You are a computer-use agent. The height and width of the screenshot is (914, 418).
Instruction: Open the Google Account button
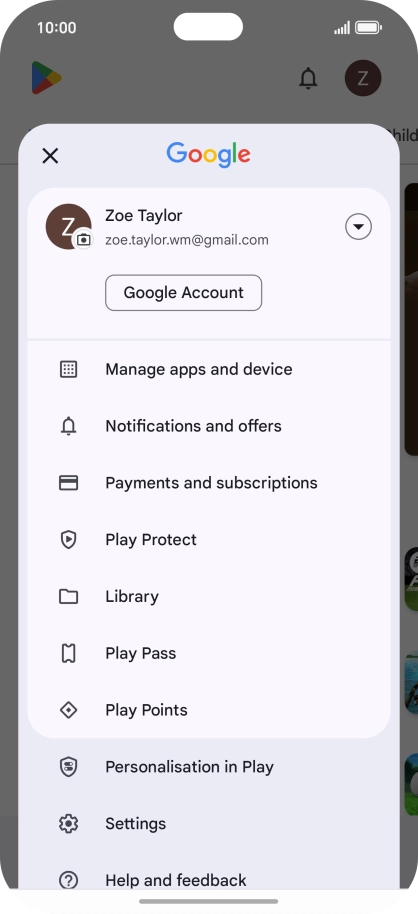[x=183, y=293]
